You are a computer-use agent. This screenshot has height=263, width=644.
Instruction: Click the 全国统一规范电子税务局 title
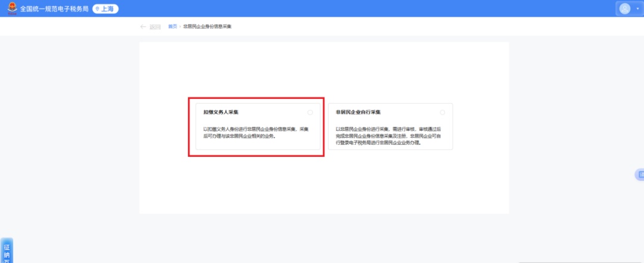coord(54,8)
